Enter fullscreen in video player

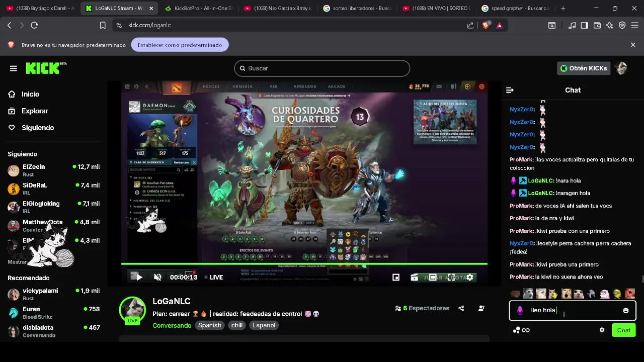pos(451,277)
